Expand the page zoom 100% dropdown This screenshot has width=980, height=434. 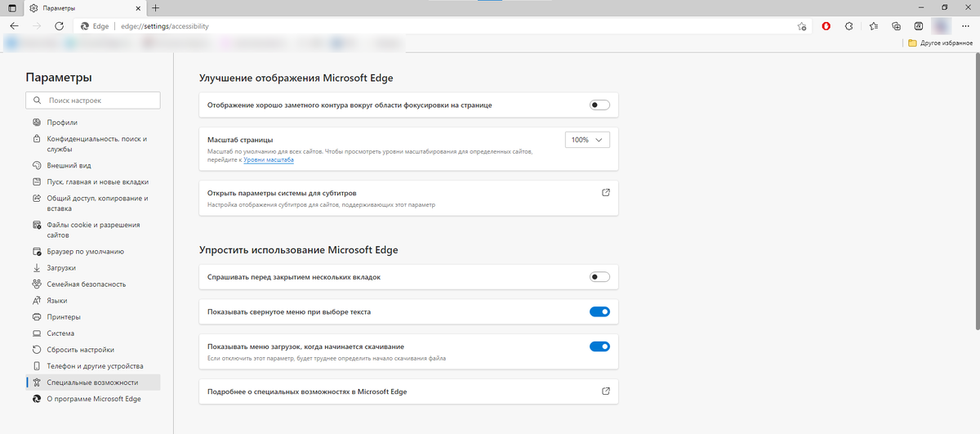pos(587,140)
